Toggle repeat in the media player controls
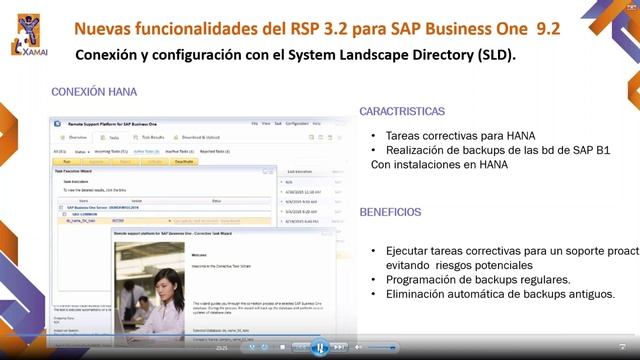 click(x=264, y=347)
